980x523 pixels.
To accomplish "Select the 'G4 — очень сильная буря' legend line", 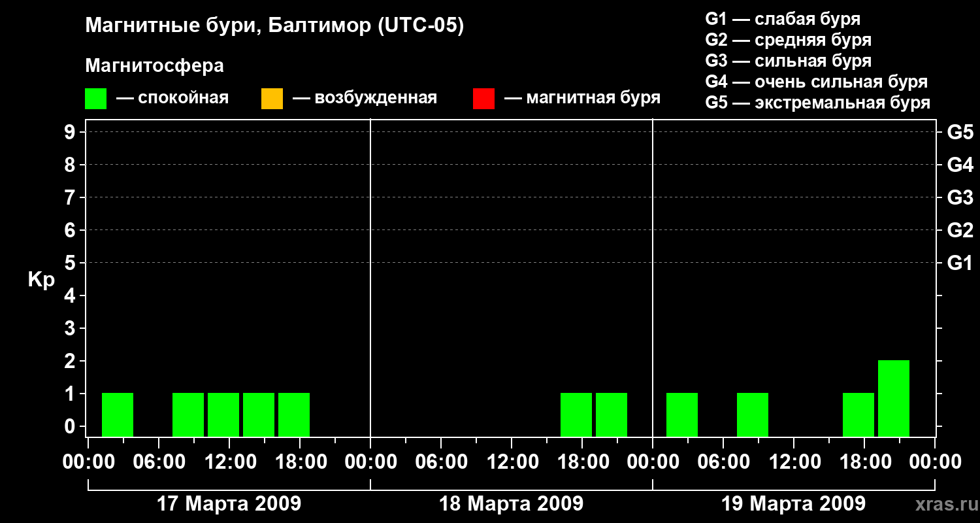I will coord(817,82).
